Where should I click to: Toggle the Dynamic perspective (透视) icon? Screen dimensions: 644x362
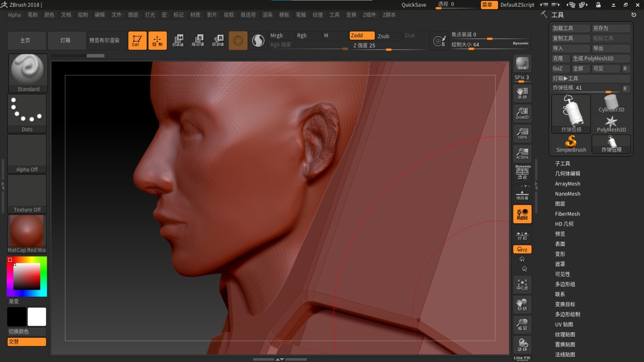pos(522,173)
